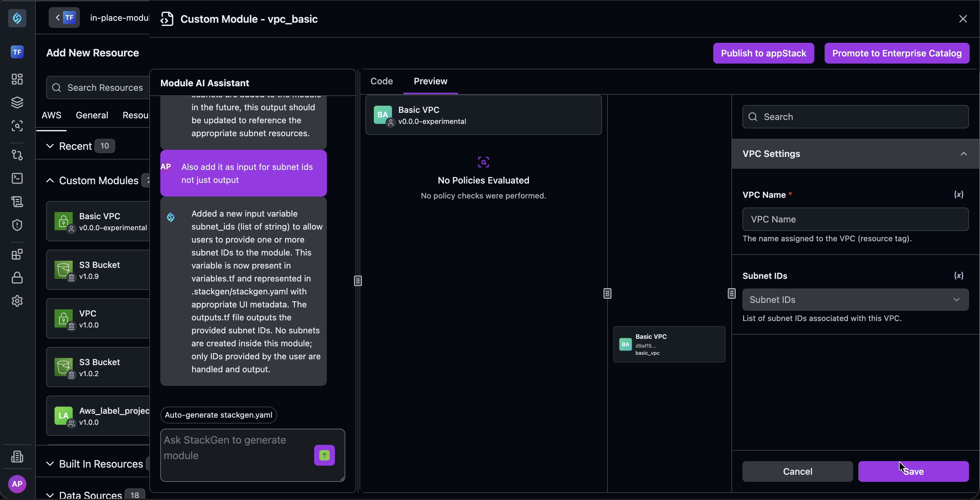This screenshot has width=980, height=500.
Task: Open the settings gear icon in the sidebar
Action: click(x=17, y=301)
